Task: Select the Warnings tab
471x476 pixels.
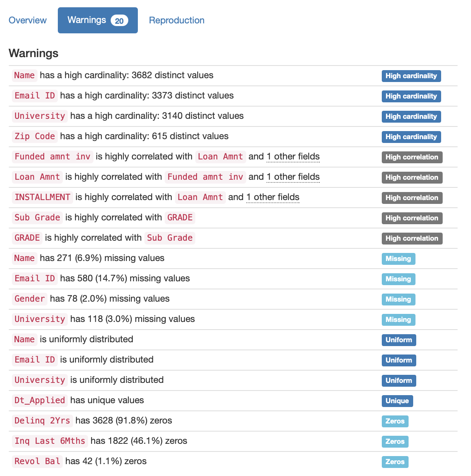Action: point(87,20)
